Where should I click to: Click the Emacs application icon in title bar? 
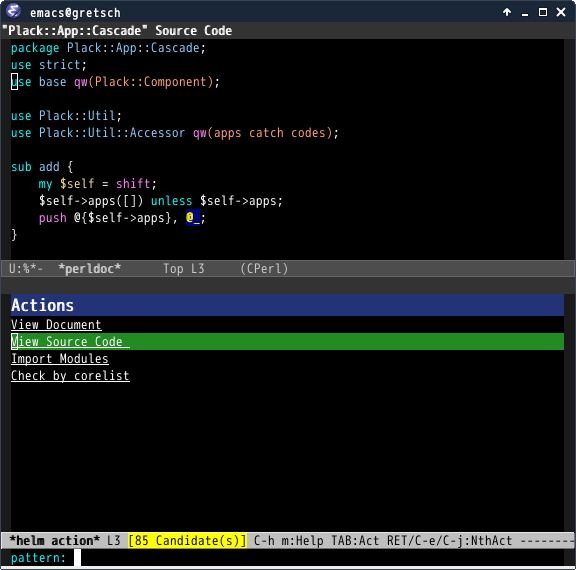pos(14,11)
